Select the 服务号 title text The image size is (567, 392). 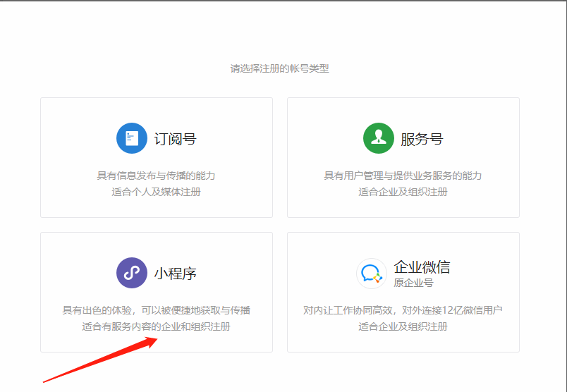tap(422, 139)
